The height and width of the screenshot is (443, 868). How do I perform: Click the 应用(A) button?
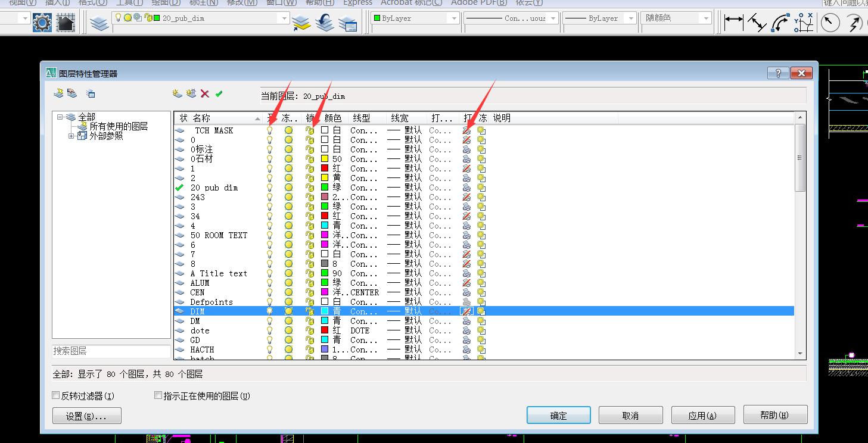(x=702, y=416)
